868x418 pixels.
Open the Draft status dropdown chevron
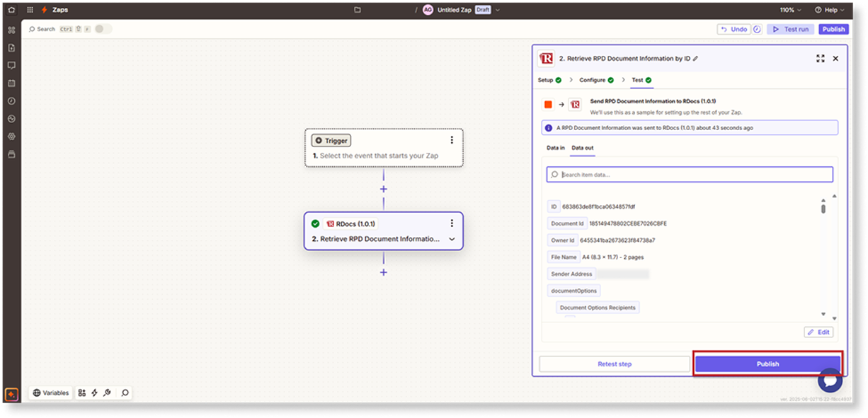pyautogui.click(x=498, y=10)
